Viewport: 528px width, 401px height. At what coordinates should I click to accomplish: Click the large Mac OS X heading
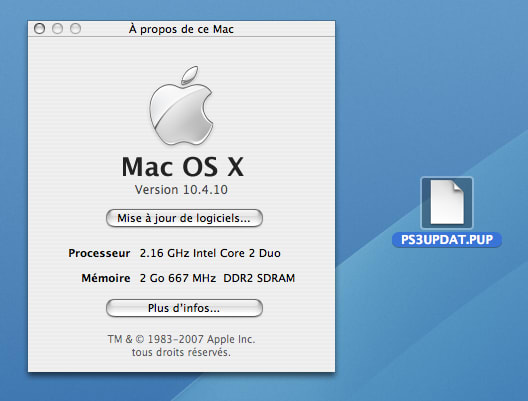[182, 167]
